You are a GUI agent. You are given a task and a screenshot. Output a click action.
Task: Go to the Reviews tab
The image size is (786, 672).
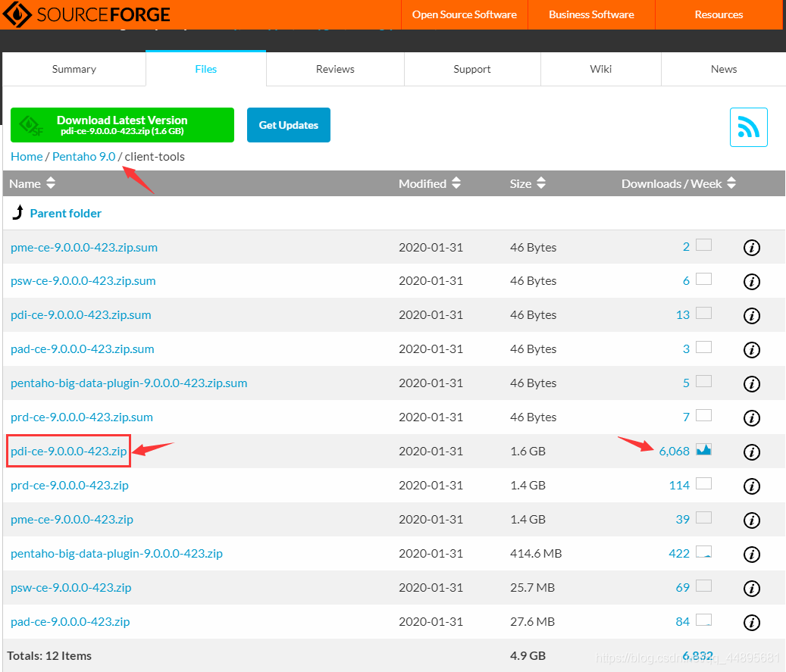[335, 69]
